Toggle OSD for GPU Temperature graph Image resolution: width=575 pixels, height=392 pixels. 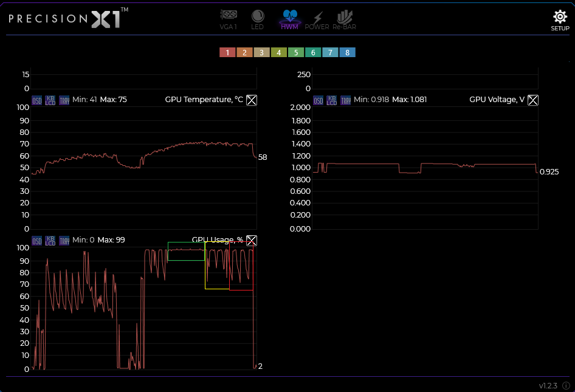click(x=37, y=100)
